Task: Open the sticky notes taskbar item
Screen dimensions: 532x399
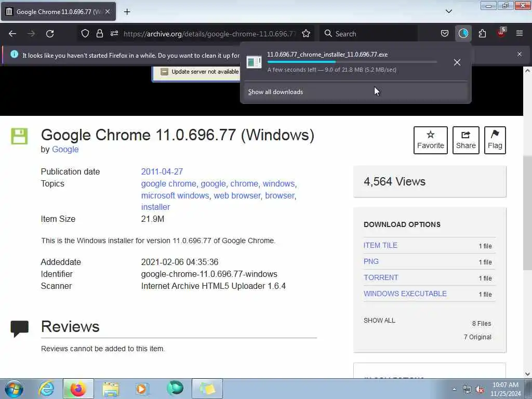Action: [207, 389]
